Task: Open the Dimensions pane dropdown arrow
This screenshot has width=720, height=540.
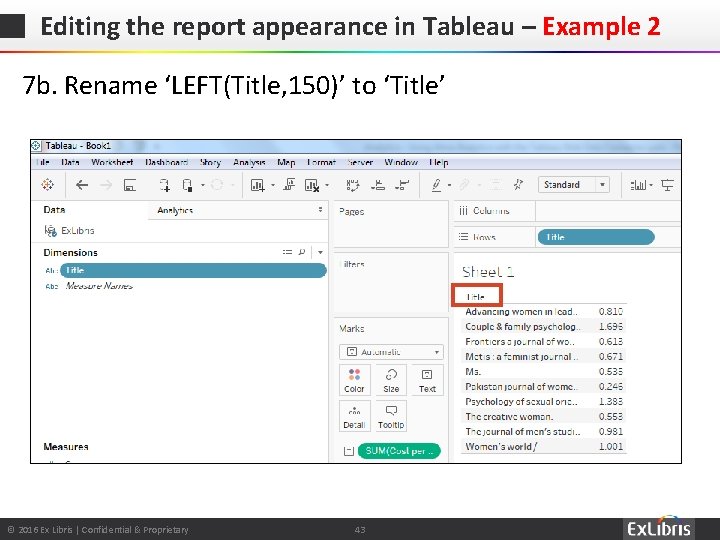Action: click(x=320, y=252)
